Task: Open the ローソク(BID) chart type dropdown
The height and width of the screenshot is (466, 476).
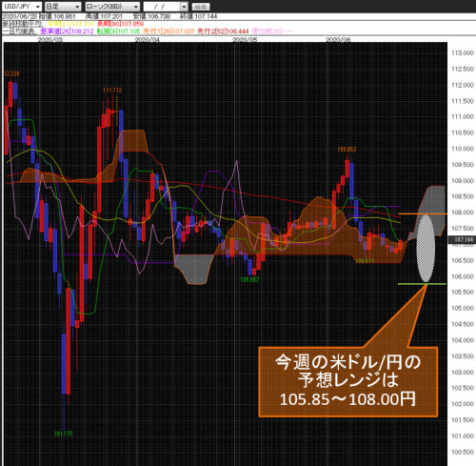Action: (x=112, y=7)
